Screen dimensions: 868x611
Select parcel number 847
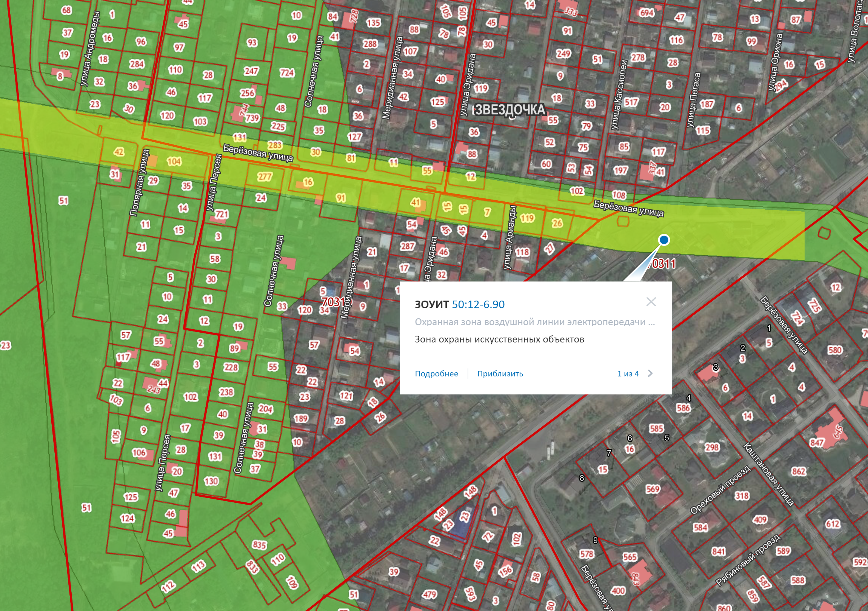[x=817, y=442]
